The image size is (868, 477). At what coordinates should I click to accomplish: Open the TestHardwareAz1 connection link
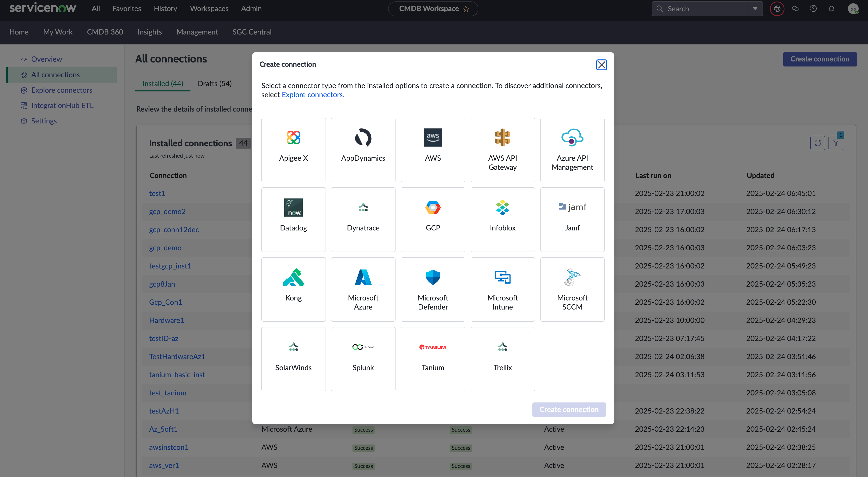pos(177,357)
